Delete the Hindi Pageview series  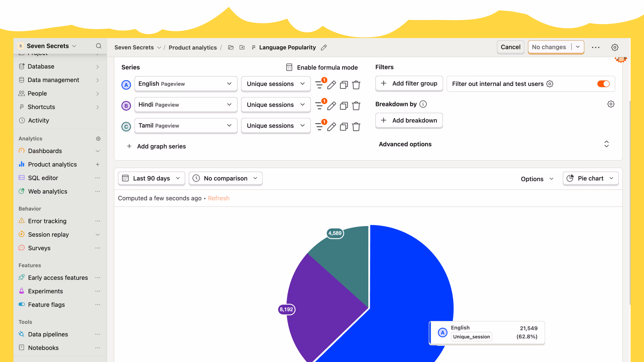click(x=356, y=106)
